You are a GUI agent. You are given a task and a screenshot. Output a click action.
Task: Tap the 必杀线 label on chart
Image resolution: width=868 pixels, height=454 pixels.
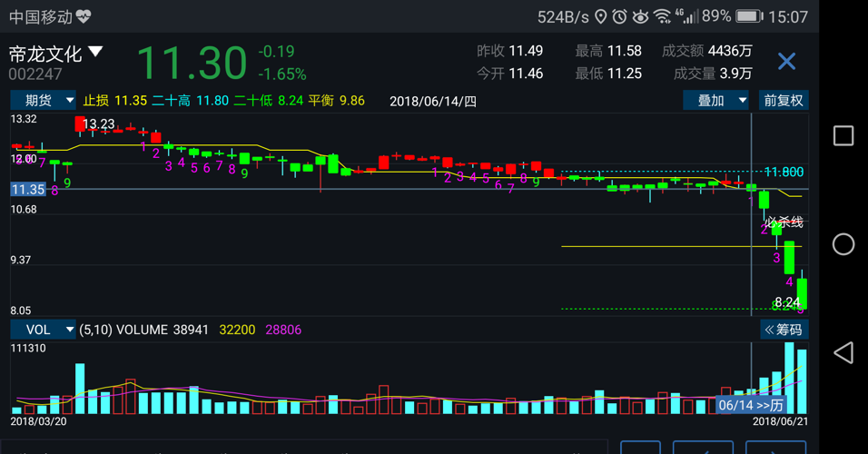click(784, 222)
